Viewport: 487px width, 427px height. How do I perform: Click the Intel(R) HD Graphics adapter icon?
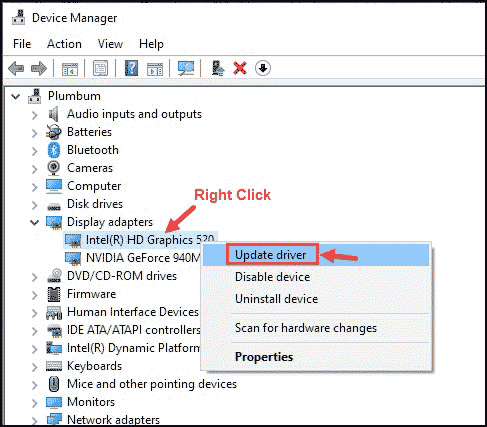pyautogui.click(x=73, y=241)
